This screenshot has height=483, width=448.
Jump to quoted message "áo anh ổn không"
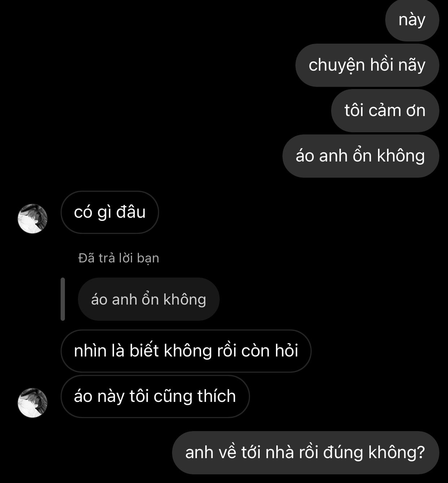point(149,299)
